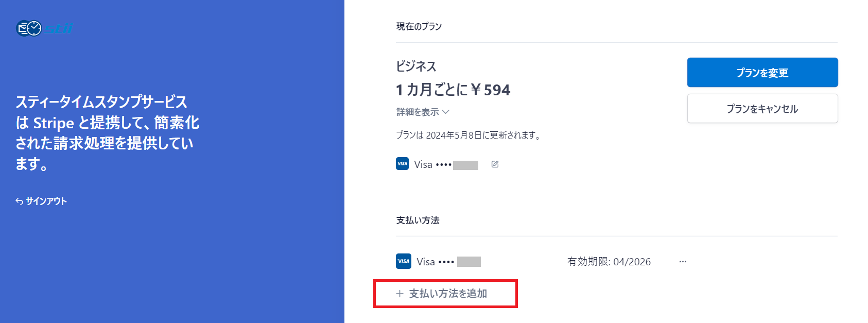Click the 支払い方法 section heading
This screenshot has height=323, width=868.
click(x=418, y=220)
